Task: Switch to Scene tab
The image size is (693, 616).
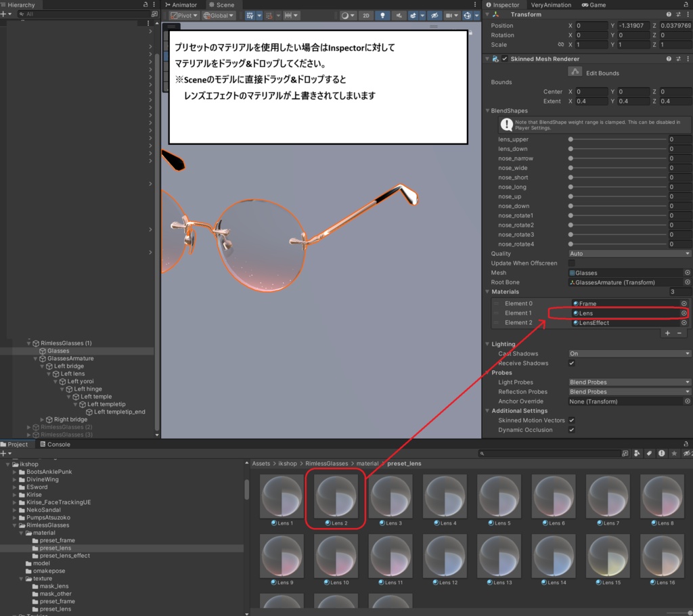Action: [222, 5]
